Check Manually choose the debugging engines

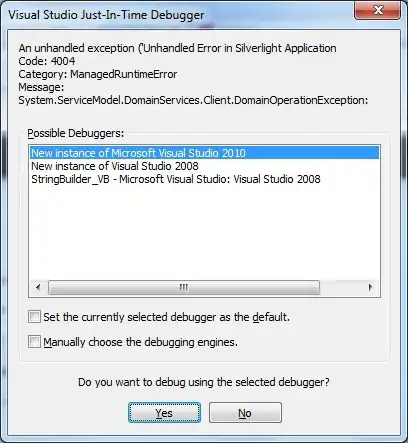(x=34, y=342)
